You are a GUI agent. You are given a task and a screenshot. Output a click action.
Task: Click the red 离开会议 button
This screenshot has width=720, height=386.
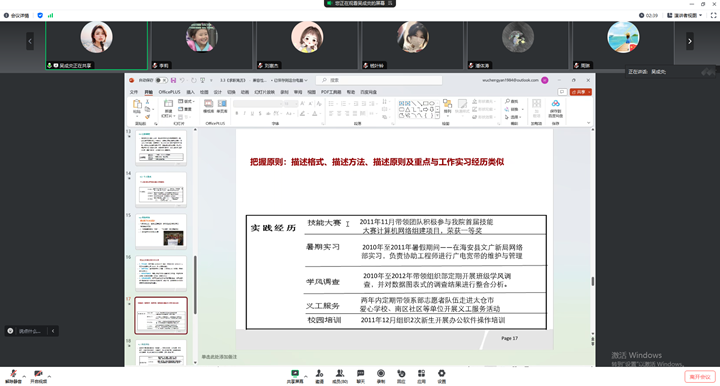[700, 377]
